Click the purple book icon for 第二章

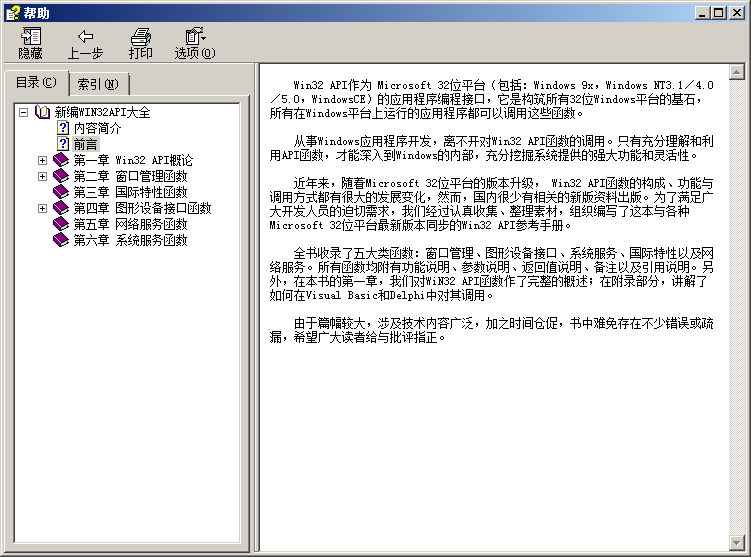61,176
